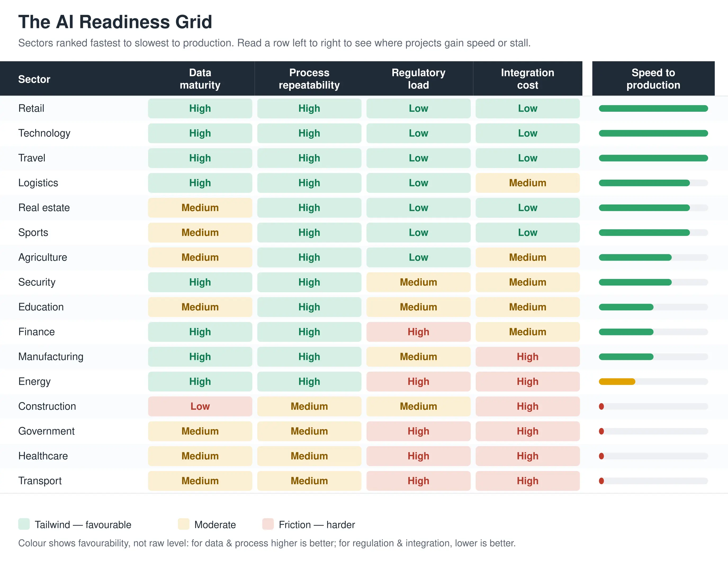The width and height of the screenshot is (728, 561).
Task: Click 'The AI Readiness Grid' title
Action: pos(115,22)
